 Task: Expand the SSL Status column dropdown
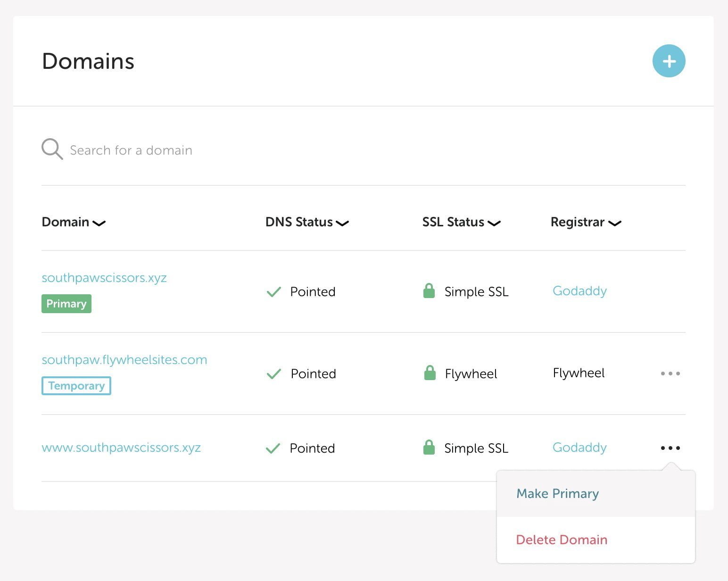(x=494, y=224)
